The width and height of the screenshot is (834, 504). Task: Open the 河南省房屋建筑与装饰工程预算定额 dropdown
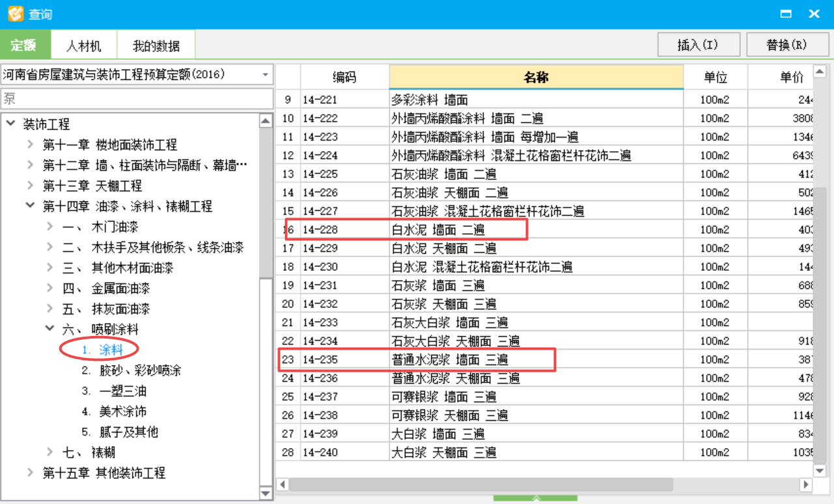point(266,75)
